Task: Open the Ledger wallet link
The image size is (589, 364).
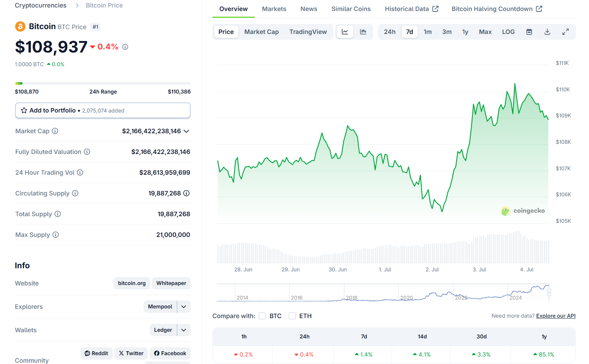Action: (163, 330)
